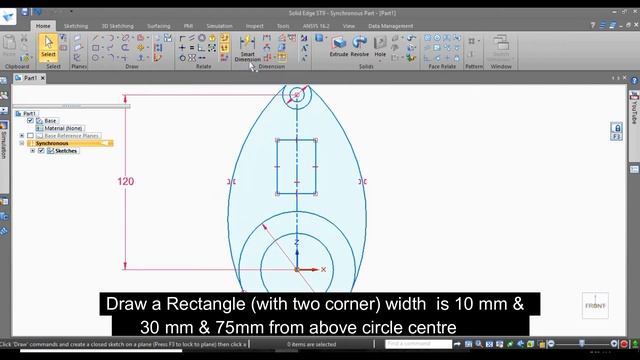Image resolution: width=640 pixels, height=360 pixels.
Task: Click the Solid Edge application button
Action: [8, 17]
